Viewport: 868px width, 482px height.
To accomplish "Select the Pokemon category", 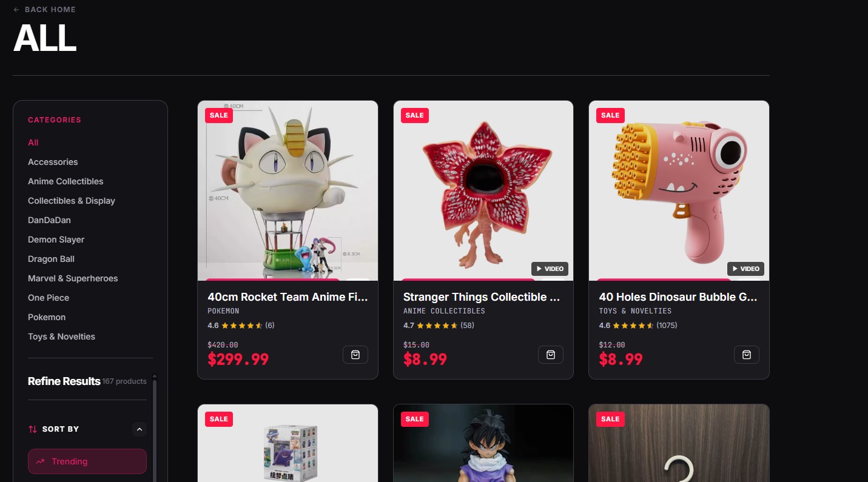I will [47, 317].
